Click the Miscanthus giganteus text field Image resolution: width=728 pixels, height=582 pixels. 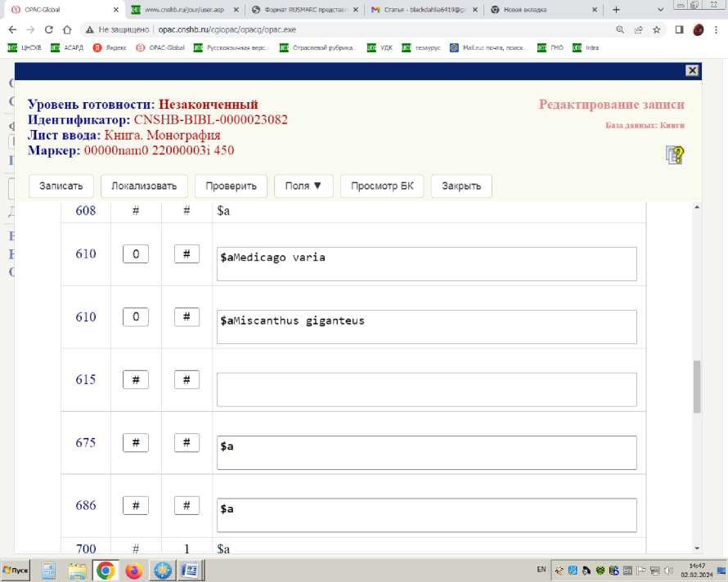[x=427, y=327]
